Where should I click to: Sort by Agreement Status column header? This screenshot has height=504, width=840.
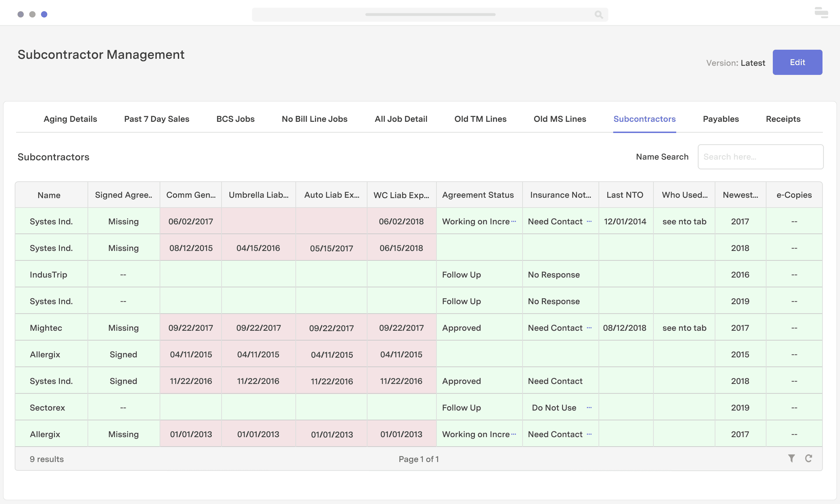(478, 195)
